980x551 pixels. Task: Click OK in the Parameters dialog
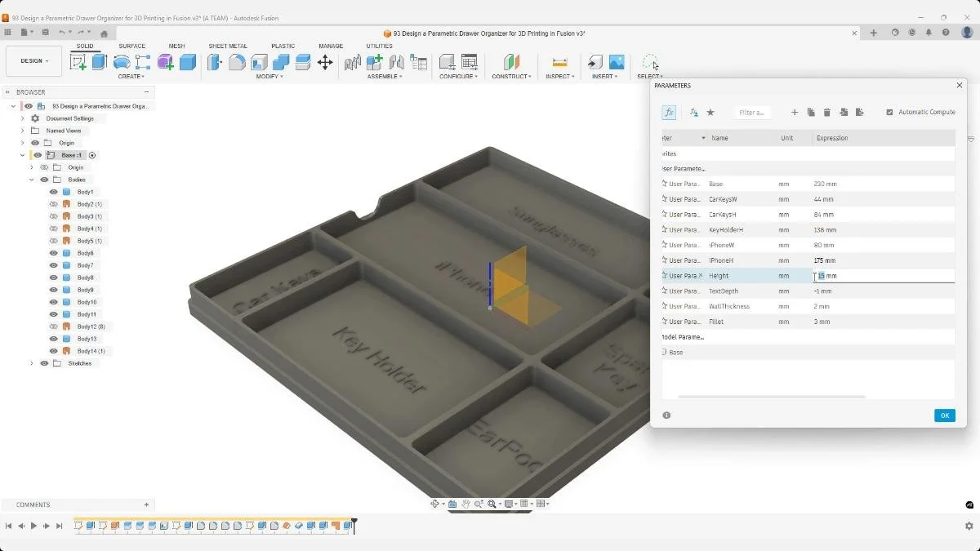coord(944,415)
